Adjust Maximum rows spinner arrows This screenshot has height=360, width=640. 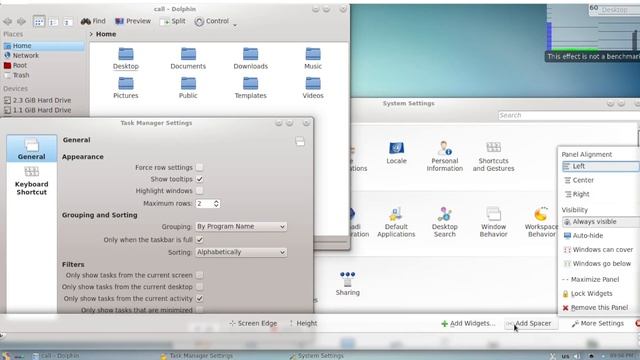[x=216, y=203]
